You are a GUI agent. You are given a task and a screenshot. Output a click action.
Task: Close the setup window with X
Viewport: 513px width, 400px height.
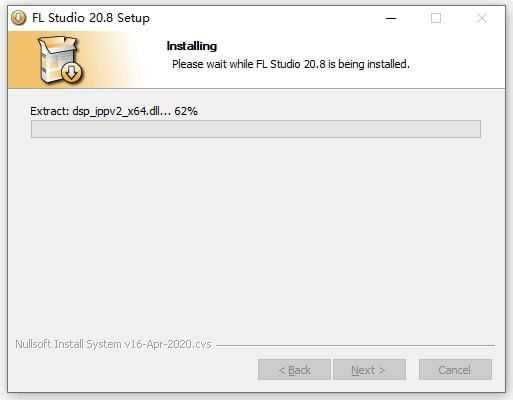tap(482, 18)
